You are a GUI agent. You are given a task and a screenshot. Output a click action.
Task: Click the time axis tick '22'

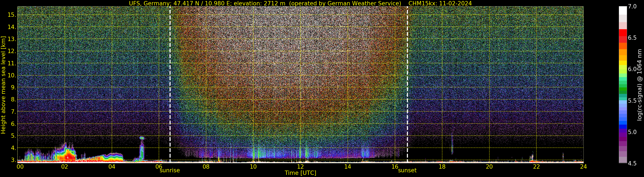click(536, 167)
